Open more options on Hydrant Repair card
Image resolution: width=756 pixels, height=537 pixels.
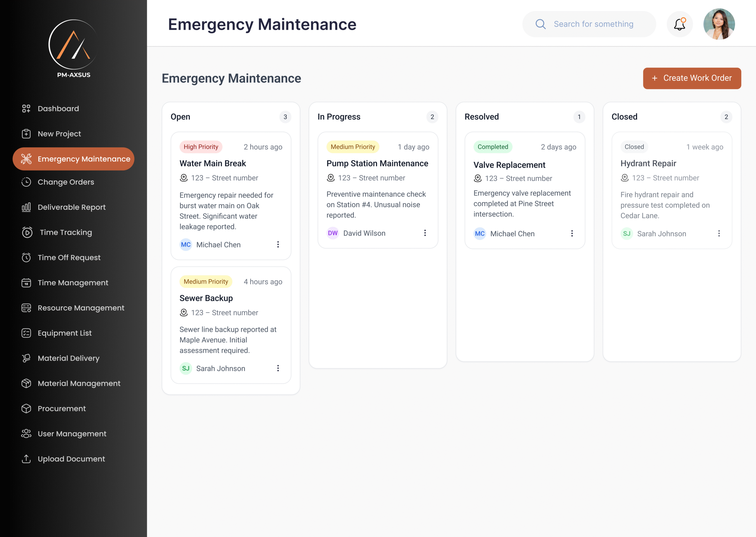718,233
